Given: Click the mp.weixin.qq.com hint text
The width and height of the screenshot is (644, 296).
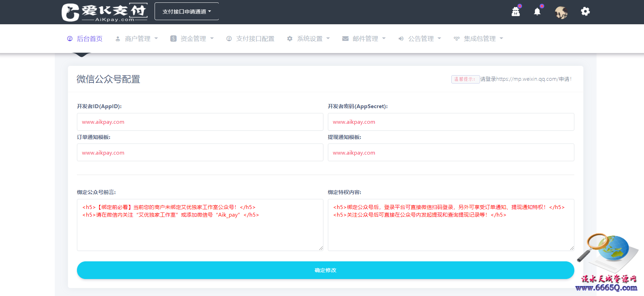Looking at the screenshot, I should [526, 79].
